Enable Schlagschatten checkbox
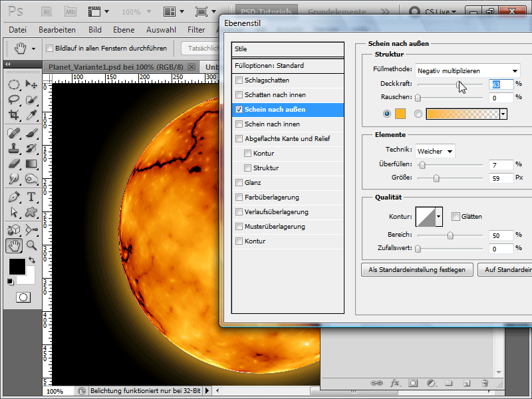This screenshot has width=532, height=399. (239, 80)
